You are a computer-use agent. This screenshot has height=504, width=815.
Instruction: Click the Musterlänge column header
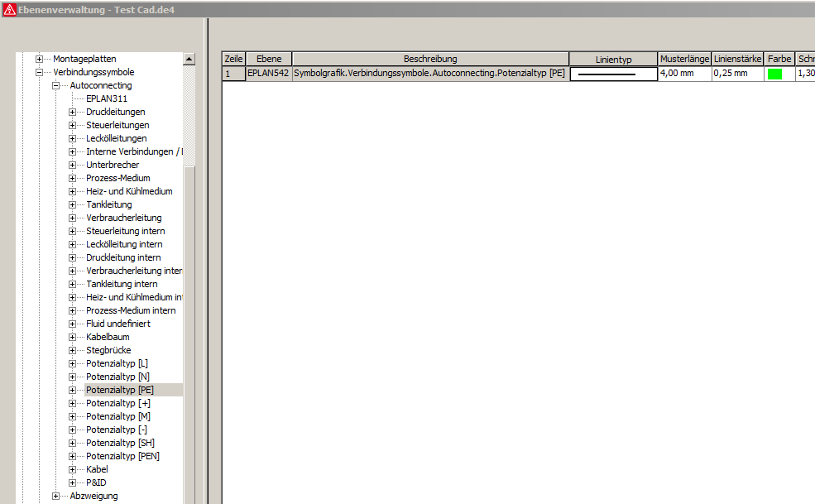(684, 60)
